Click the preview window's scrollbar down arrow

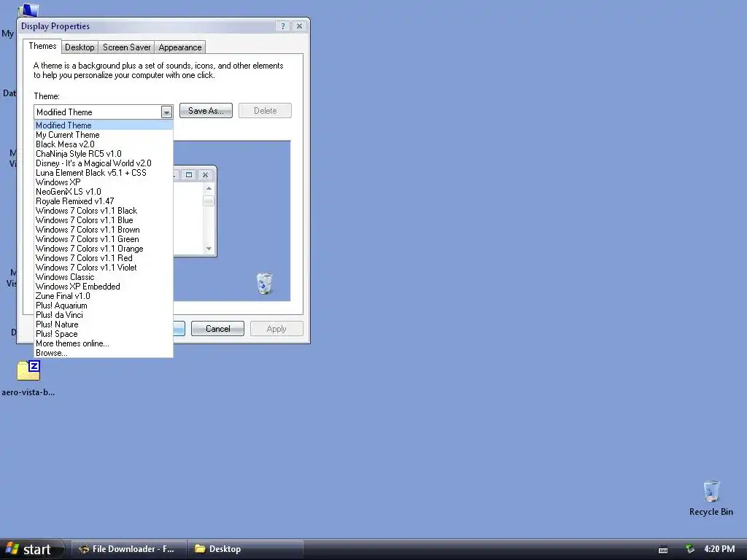[x=209, y=249]
